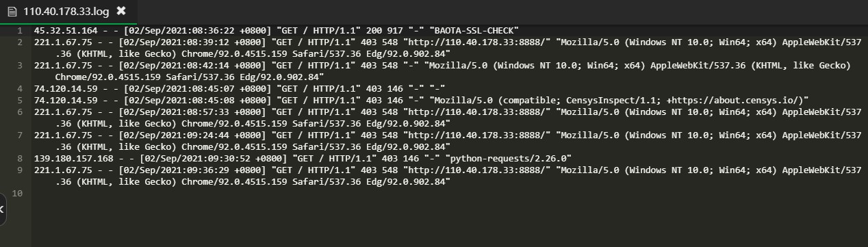Click line number 8 in the gutter
The image size is (868, 247).
(x=19, y=159)
